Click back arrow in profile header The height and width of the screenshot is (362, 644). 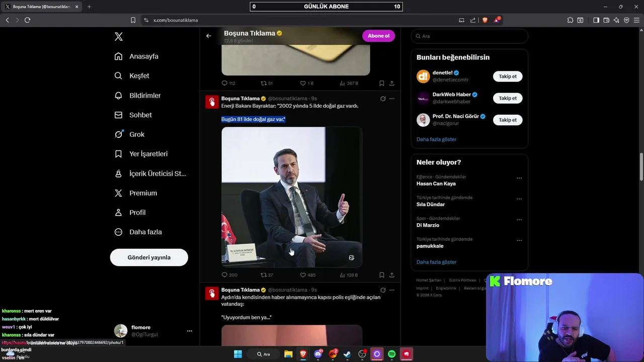coord(209,36)
